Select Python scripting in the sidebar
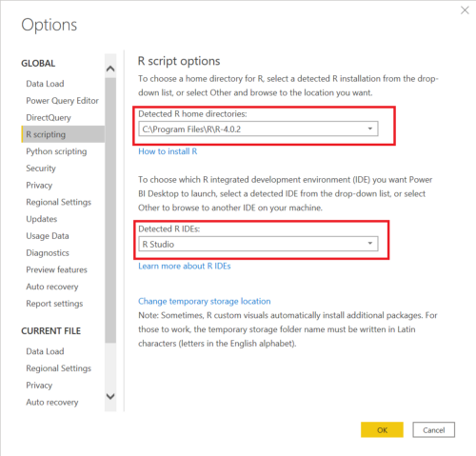The width and height of the screenshot is (476, 456). tap(56, 151)
